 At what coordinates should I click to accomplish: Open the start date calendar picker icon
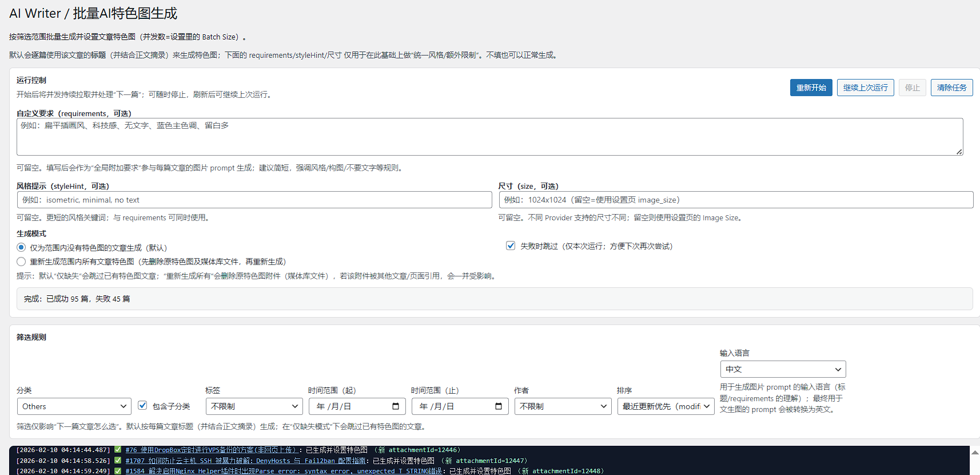pyautogui.click(x=395, y=406)
